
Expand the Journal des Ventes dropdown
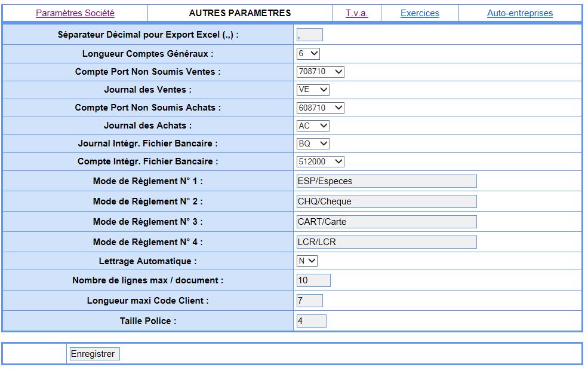coord(313,90)
